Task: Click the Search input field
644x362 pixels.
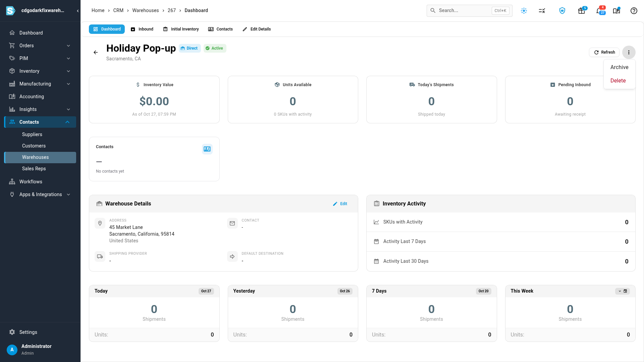Action: 469,11
